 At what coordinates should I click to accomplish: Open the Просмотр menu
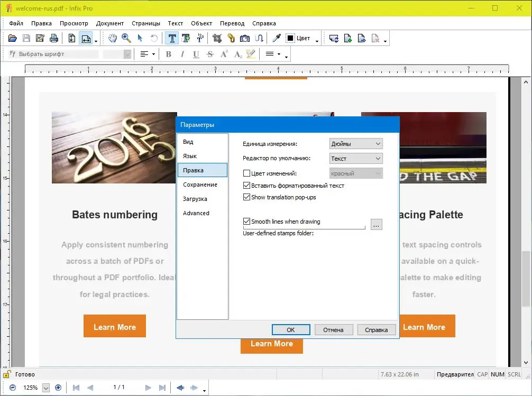coord(74,23)
